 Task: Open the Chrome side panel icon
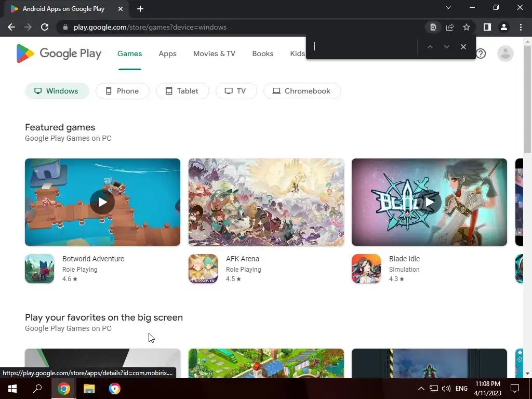coord(487,27)
